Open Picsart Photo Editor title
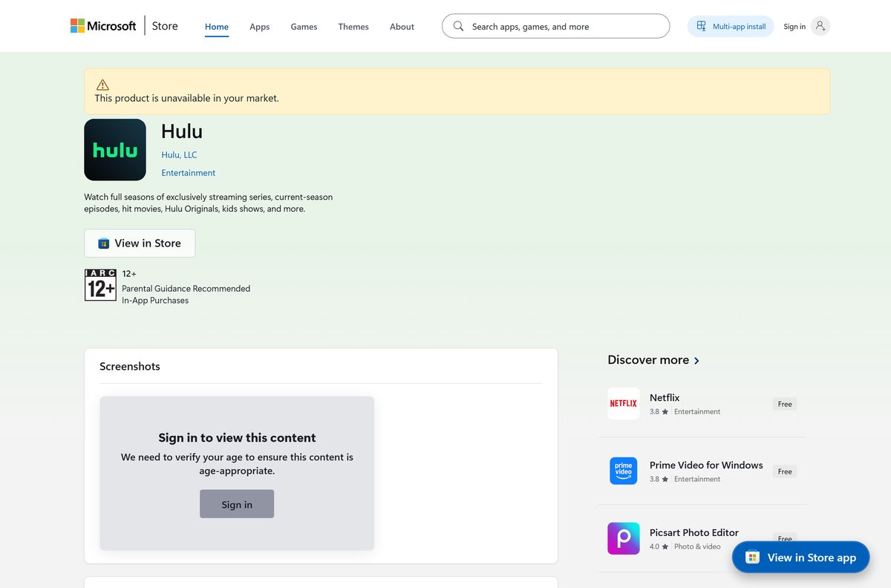The height and width of the screenshot is (588, 891). 694,533
